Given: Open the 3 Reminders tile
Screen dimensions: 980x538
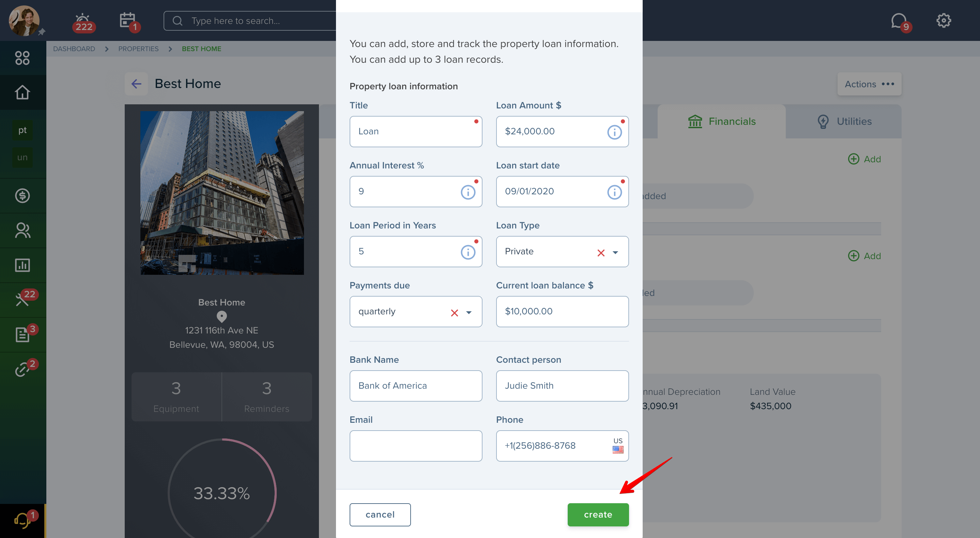Looking at the screenshot, I should 266,397.
